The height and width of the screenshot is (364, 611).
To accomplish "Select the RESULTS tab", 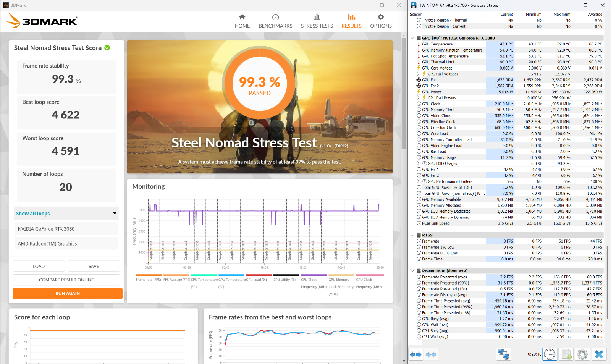I will pos(351,21).
